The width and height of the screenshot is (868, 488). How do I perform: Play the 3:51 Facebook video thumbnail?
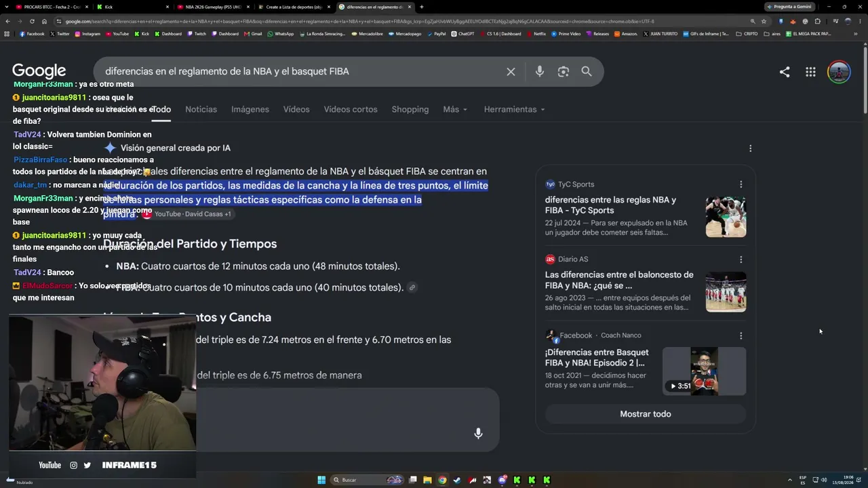[704, 371]
